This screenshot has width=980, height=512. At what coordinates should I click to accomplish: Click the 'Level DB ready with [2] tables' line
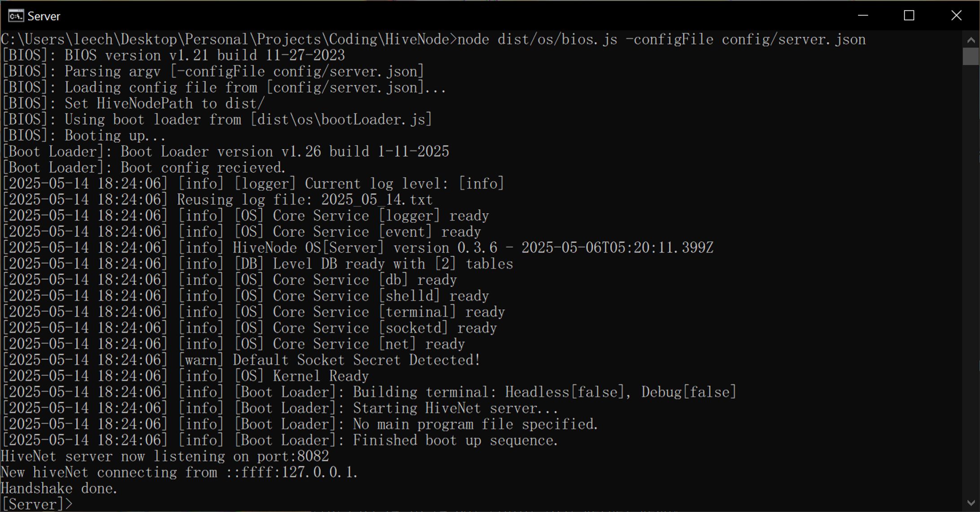[258, 264]
